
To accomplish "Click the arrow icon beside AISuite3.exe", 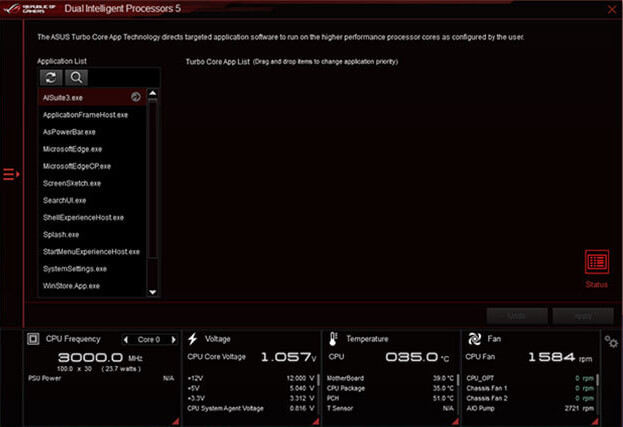I will [135, 98].
